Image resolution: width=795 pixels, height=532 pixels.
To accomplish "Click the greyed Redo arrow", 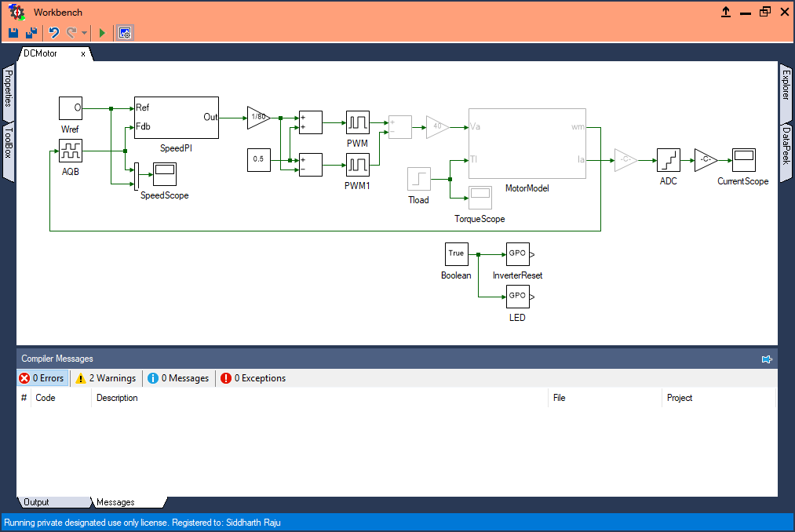I will point(71,33).
